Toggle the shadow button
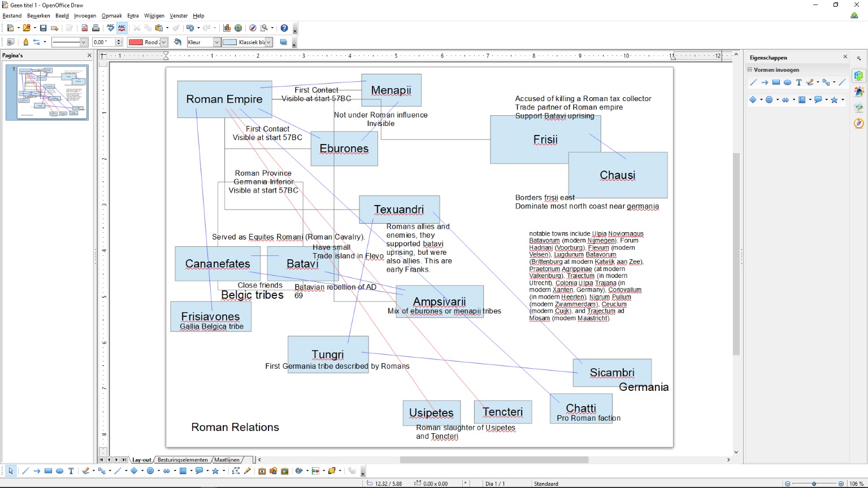 point(284,42)
